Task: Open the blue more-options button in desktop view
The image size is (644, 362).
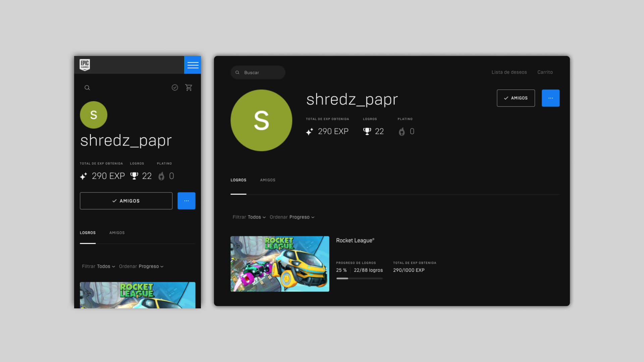Action: [551, 98]
